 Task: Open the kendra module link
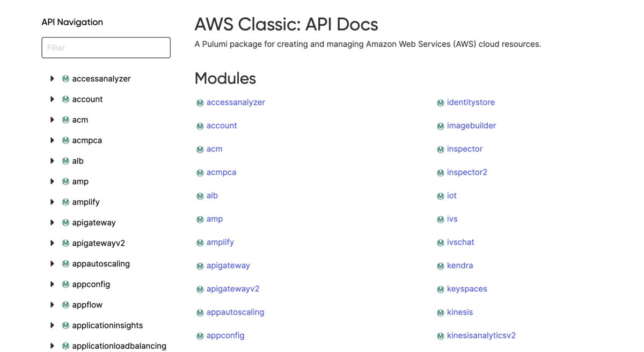point(460,266)
